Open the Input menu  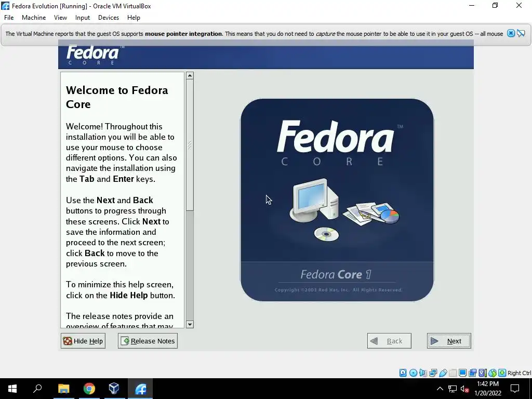coord(83,18)
